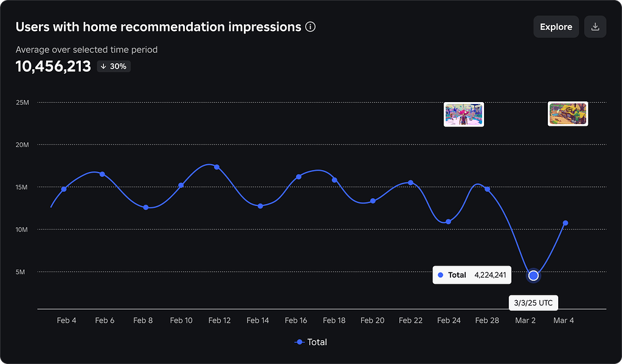The height and width of the screenshot is (364, 622).
Task: Select the Users with home recommendation impressions title
Action: click(156, 27)
